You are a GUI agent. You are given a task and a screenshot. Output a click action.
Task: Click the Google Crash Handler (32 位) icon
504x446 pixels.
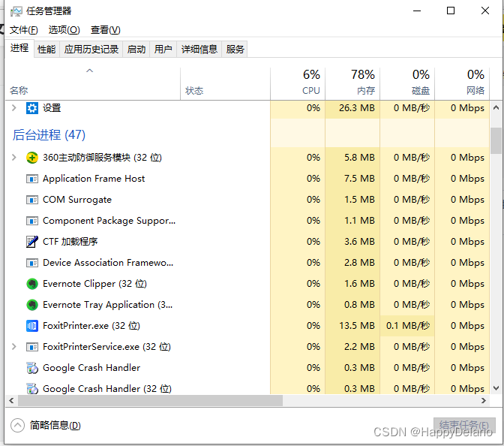pos(31,389)
